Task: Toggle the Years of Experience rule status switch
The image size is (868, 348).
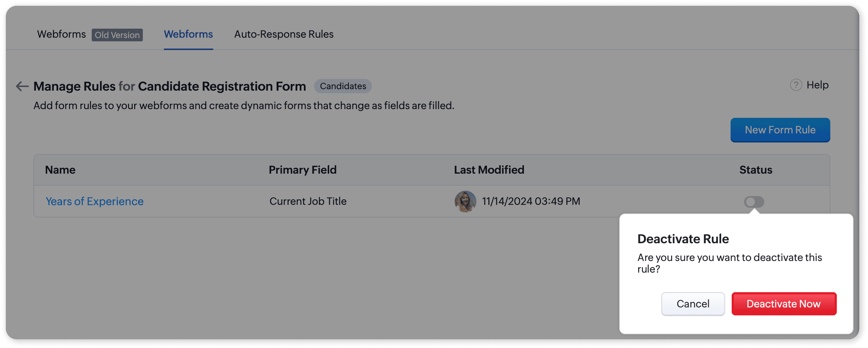Action: tap(754, 202)
